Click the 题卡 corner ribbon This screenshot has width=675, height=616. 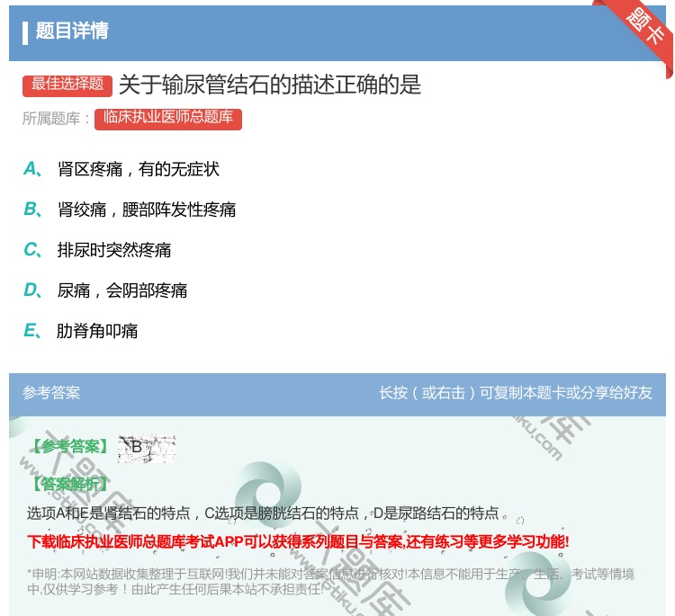[643, 30]
